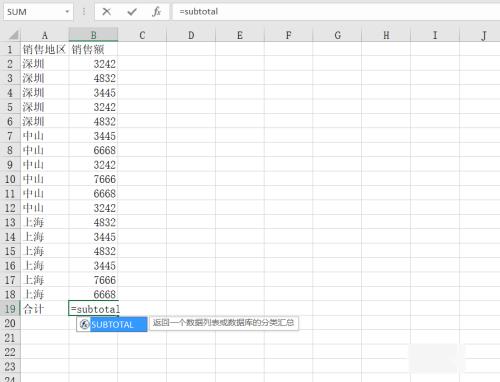Screen dimensions: 500x382
Task: Click inside the formula bar text =subtotal
Action: [x=199, y=12]
